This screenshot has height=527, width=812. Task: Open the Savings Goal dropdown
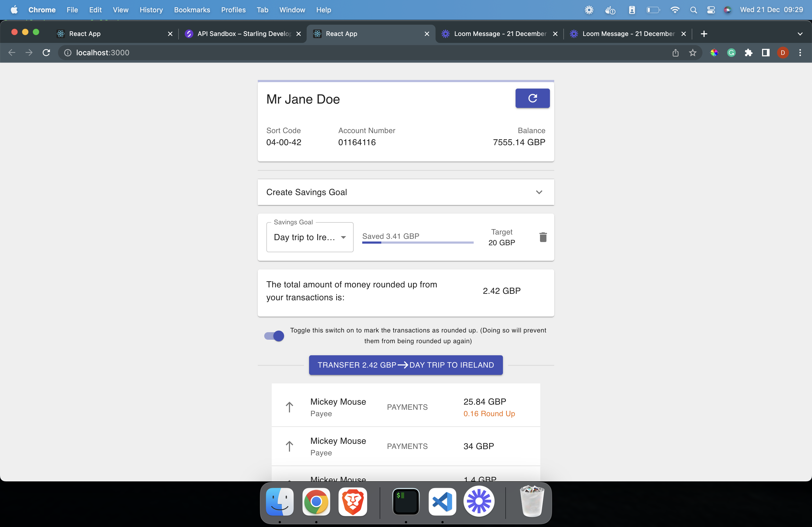pos(310,237)
